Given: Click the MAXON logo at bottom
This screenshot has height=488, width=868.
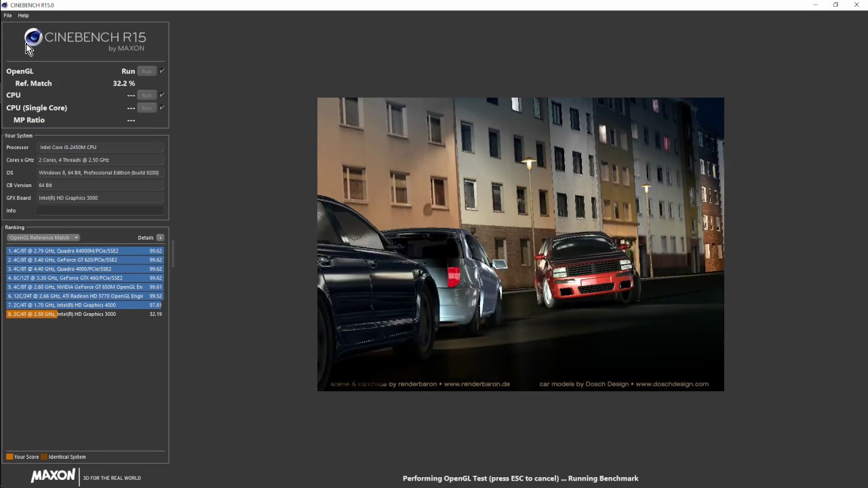Looking at the screenshot, I should click(x=53, y=476).
